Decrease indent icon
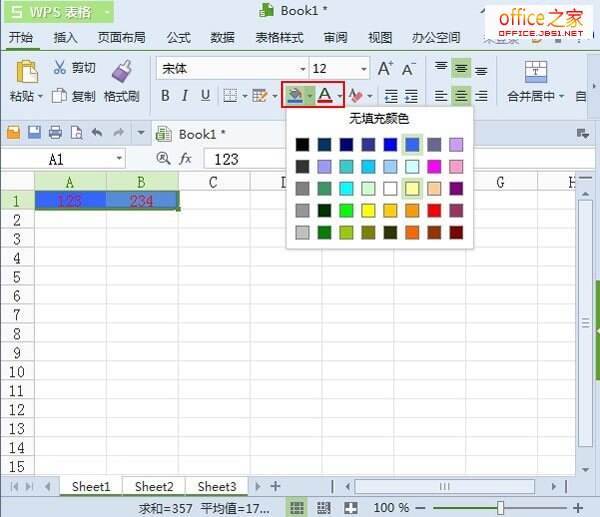The height and width of the screenshot is (517, 600). click(391, 96)
